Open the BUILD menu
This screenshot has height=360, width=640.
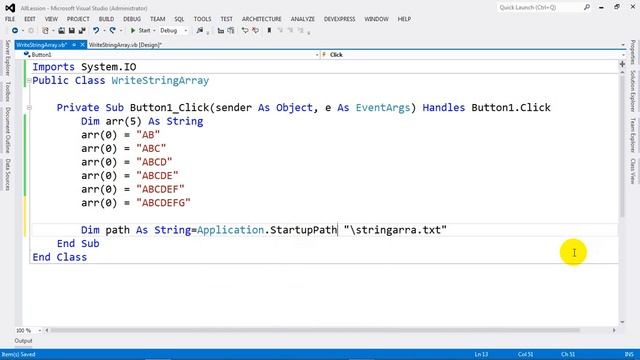pos(106,19)
